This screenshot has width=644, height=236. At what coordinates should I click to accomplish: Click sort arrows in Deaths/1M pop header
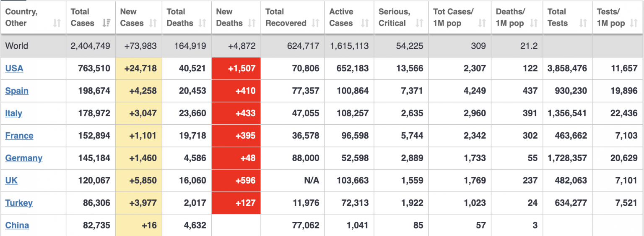pyautogui.click(x=534, y=24)
